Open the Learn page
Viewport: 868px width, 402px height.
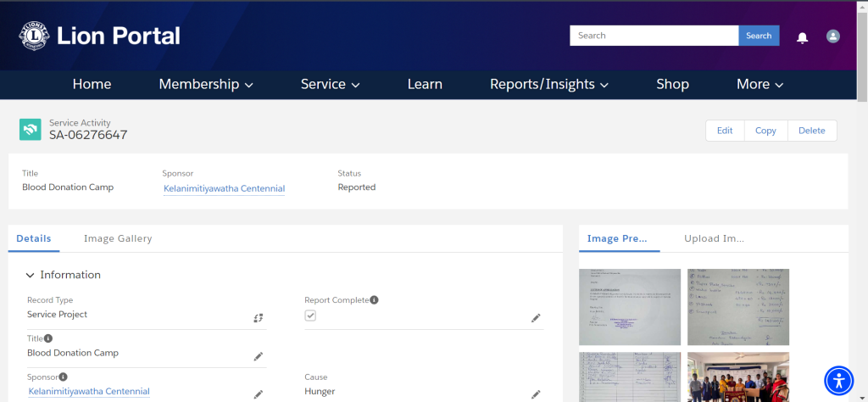425,84
